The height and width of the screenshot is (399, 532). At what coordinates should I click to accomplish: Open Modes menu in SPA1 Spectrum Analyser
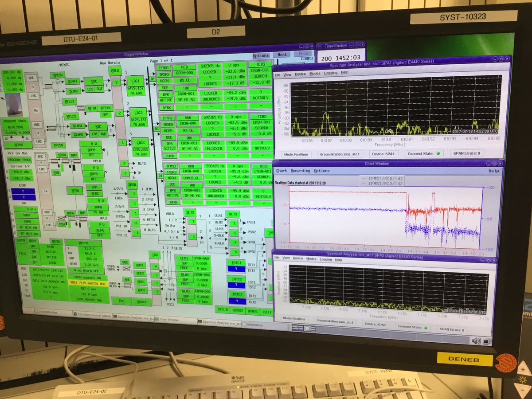(315, 74)
